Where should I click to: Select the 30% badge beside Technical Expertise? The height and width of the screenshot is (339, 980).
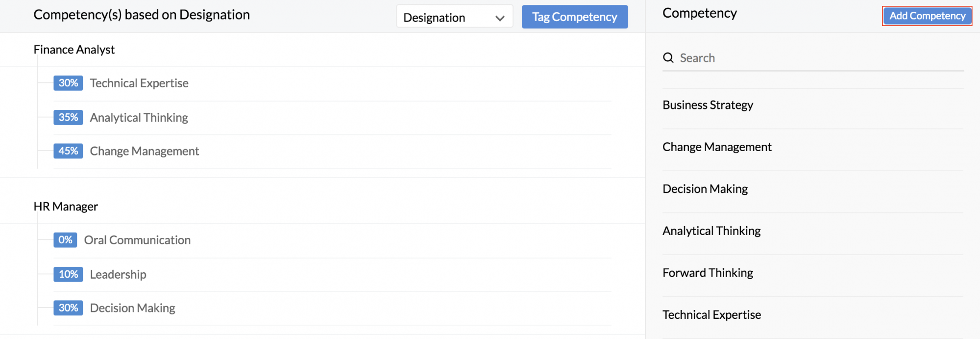(68, 83)
